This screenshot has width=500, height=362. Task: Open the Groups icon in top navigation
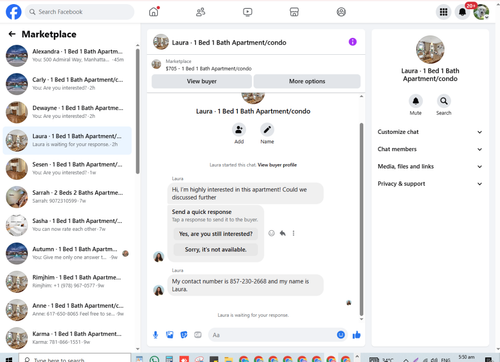pos(341,12)
